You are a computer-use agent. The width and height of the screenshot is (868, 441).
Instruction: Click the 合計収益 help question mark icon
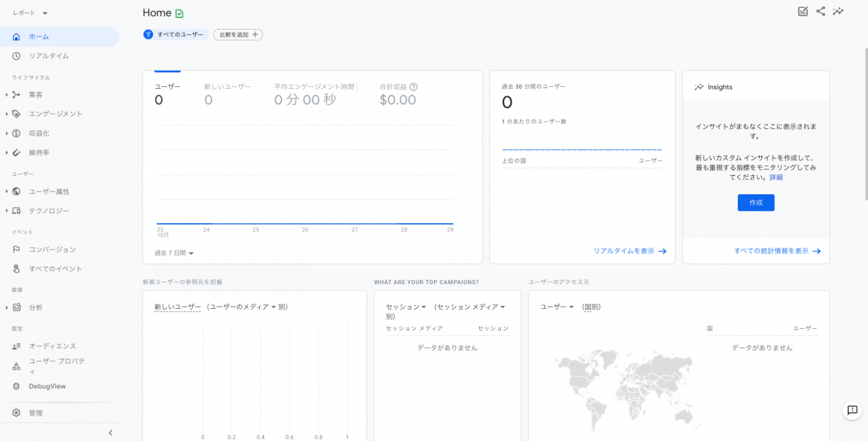414,87
